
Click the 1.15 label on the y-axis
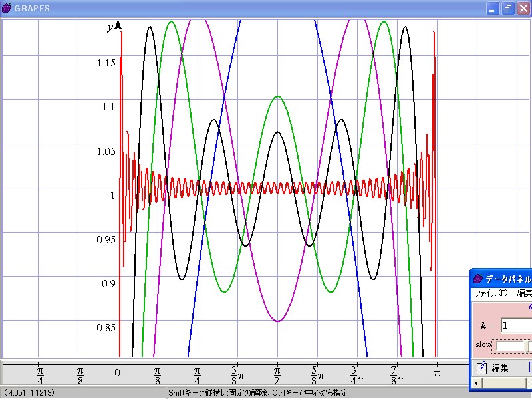point(104,63)
